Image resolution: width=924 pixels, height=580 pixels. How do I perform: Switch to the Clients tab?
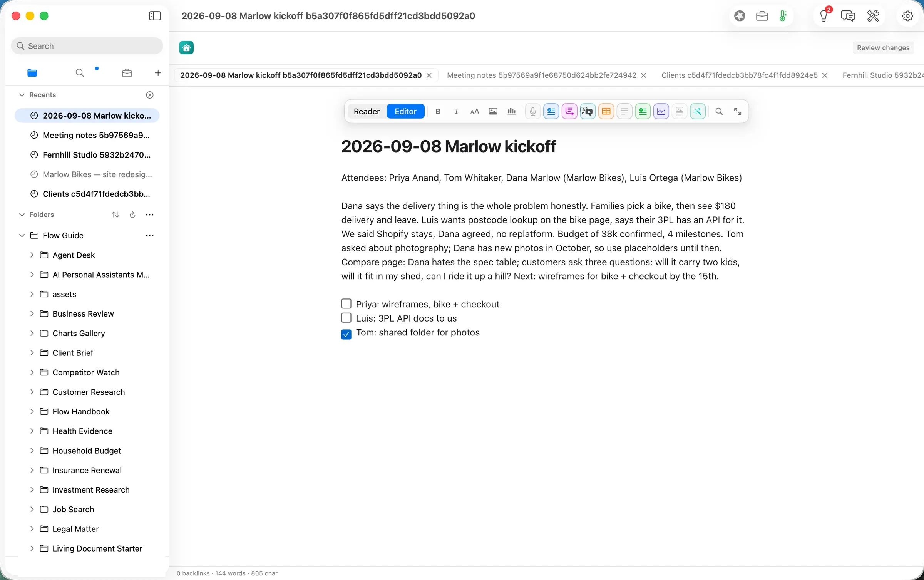click(x=739, y=75)
